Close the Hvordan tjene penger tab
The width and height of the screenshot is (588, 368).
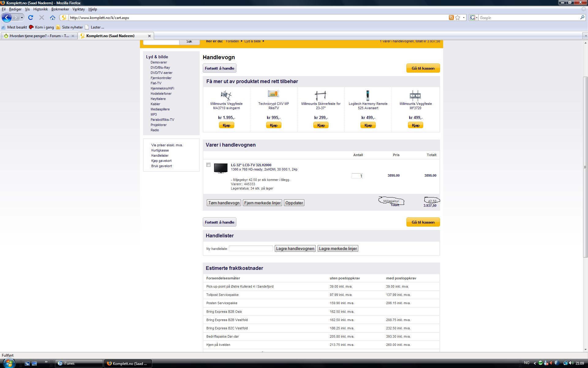[73, 36]
